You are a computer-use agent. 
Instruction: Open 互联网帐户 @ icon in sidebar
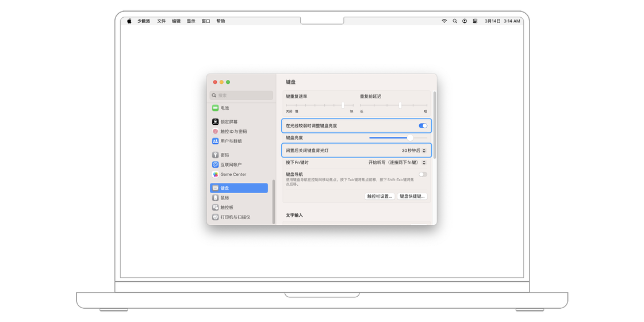pos(215,164)
